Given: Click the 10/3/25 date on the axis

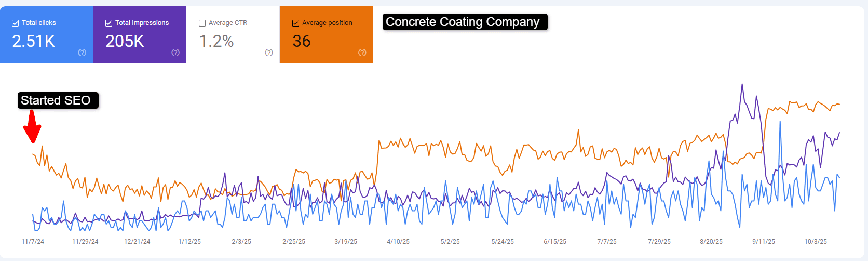Looking at the screenshot, I should (816, 242).
